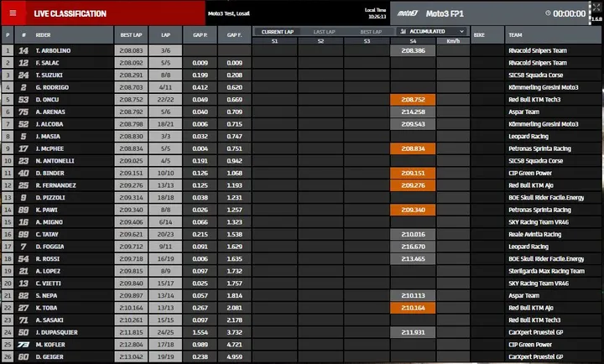Click the Live Classification title
604x364 pixels.
pos(70,14)
